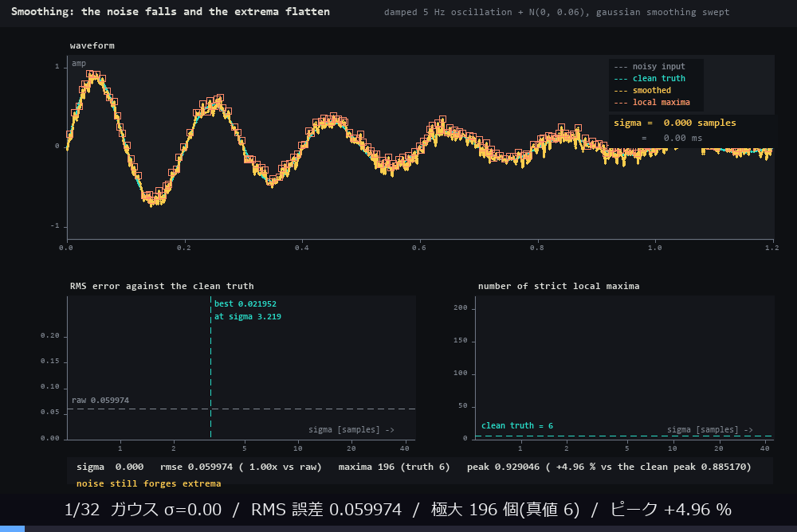Screen dimensions: 797x532
Task: Click the title 'Smoothing: the noise falls and the extrema flatten'
Action: click(x=171, y=12)
